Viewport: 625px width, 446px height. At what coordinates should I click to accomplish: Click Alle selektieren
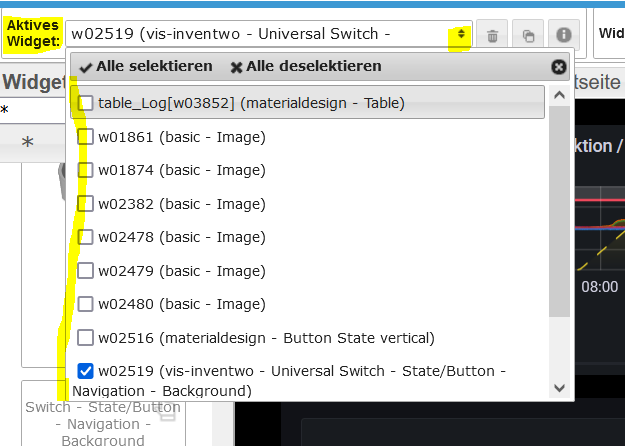pos(146,66)
